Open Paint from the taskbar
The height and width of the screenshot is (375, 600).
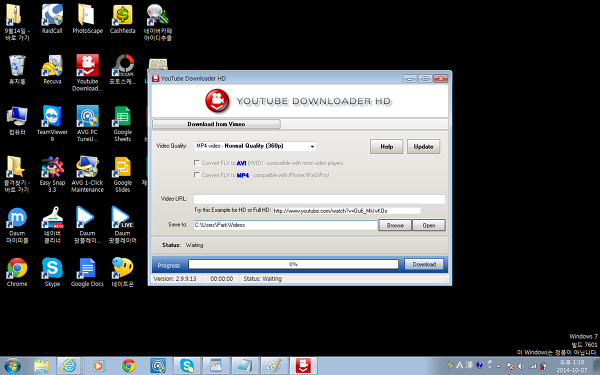click(x=274, y=366)
